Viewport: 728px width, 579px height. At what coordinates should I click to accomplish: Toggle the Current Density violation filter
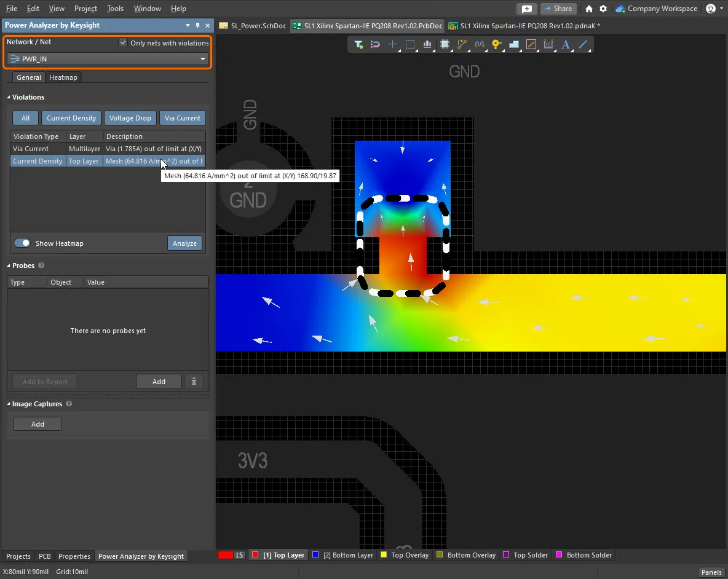[71, 118]
